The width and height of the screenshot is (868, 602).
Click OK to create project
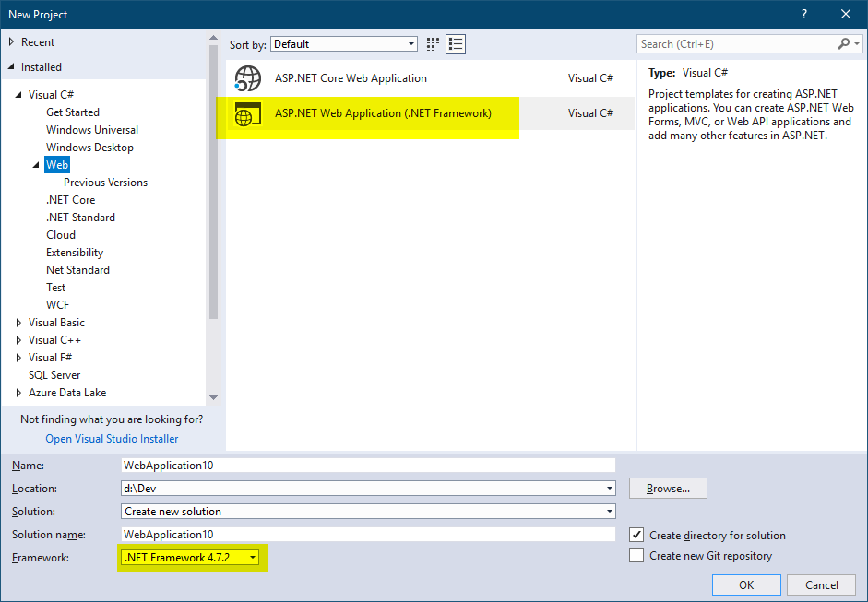pyautogui.click(x=746, y=584)
